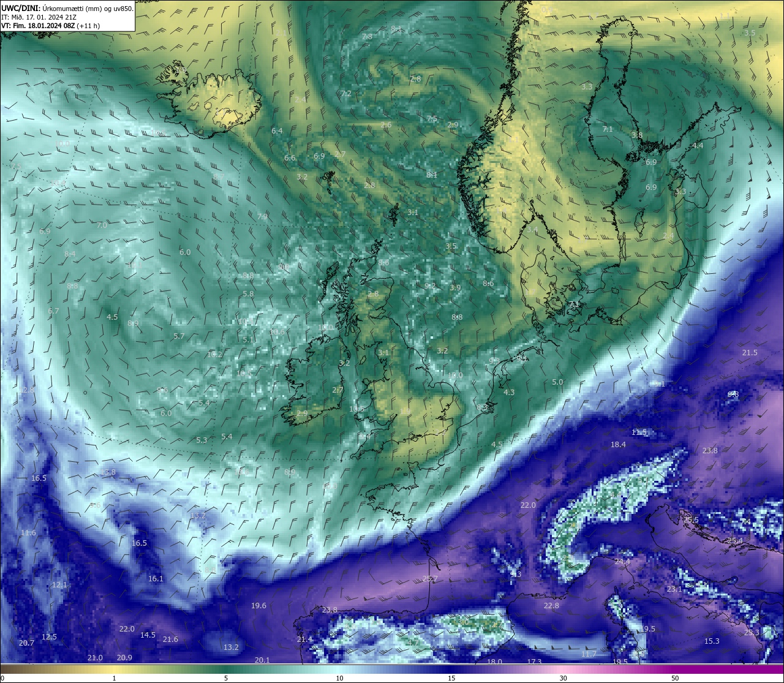Click the map value 24.4
This screenshot has width=784, height=683.
pos(622,561)
